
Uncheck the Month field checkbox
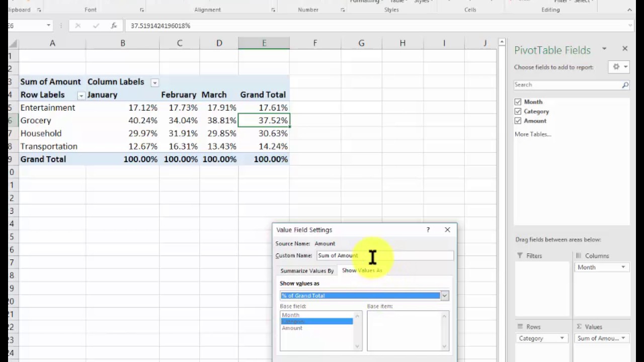click(518, 102)
